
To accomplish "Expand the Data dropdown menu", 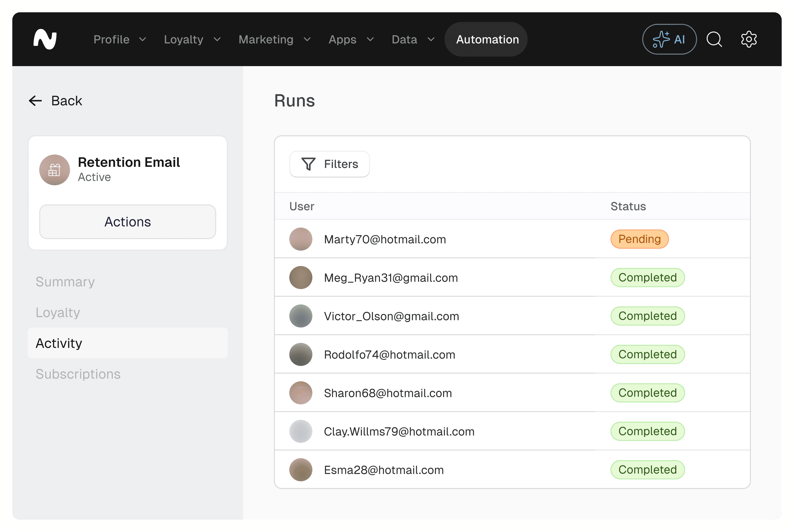I will [x=413, y=39].
